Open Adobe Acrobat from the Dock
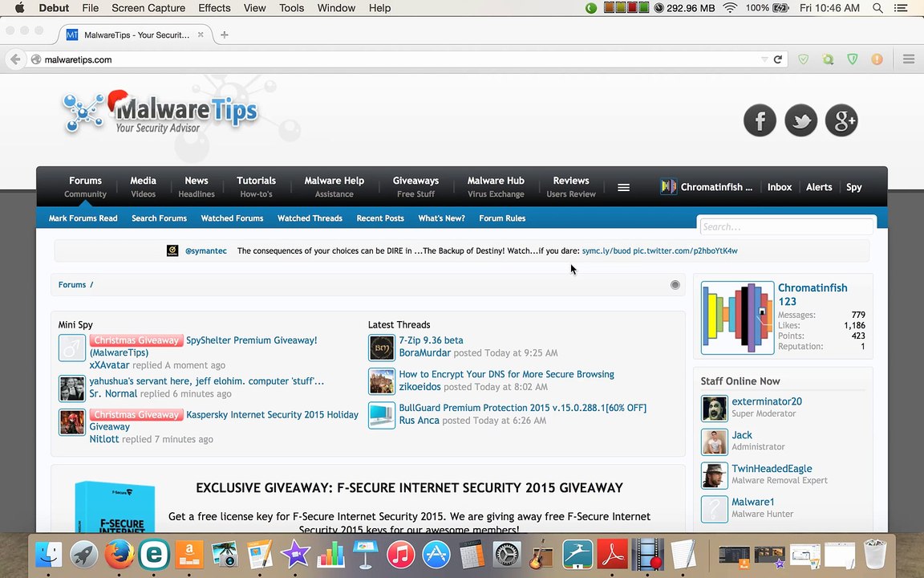Image resolution: width=924 pixels, height=578 pixels. tap(612, 555)
